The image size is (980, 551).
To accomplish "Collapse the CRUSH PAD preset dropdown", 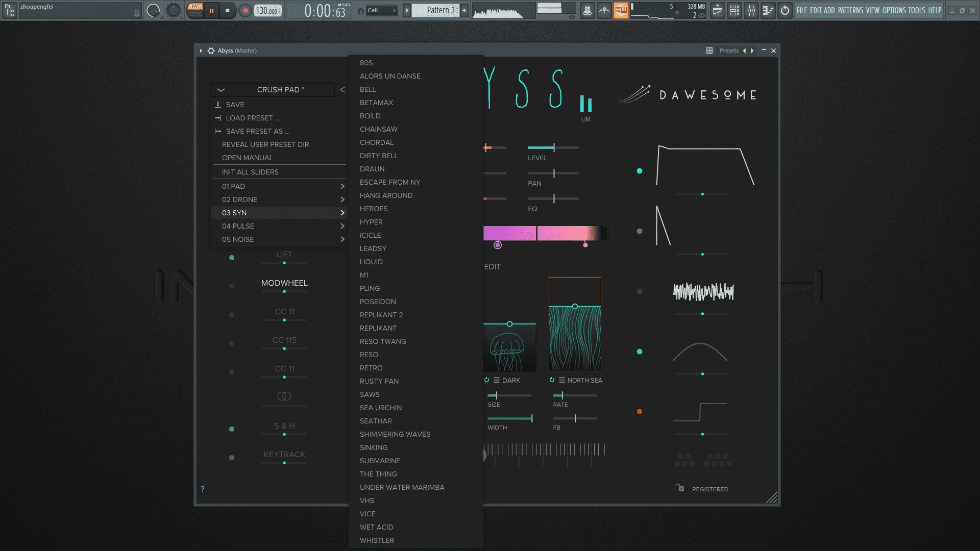I will [x=221, y=90].
